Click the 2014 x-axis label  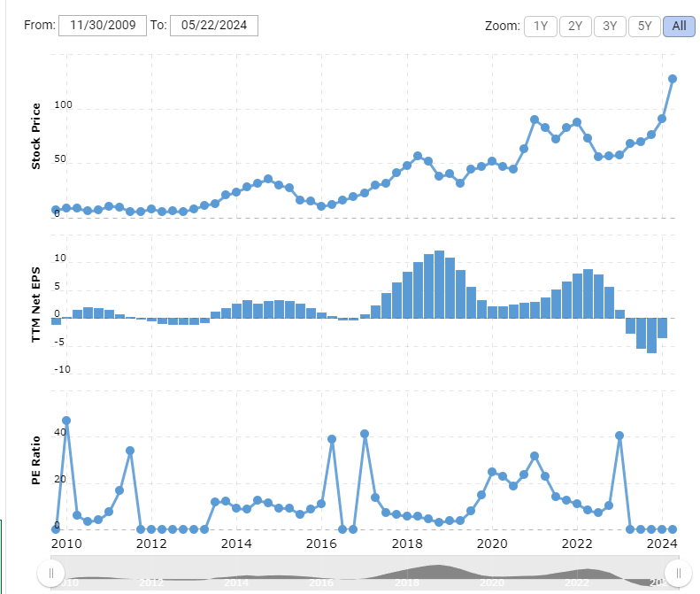click(x=236, y=544)
